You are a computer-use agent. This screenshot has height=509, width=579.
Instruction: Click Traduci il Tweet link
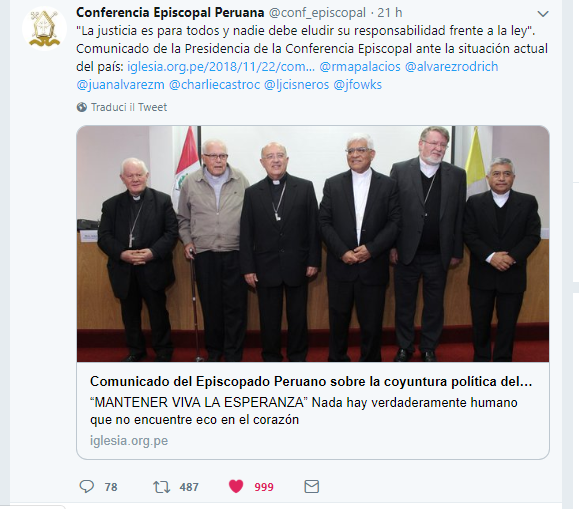point(129,107)
